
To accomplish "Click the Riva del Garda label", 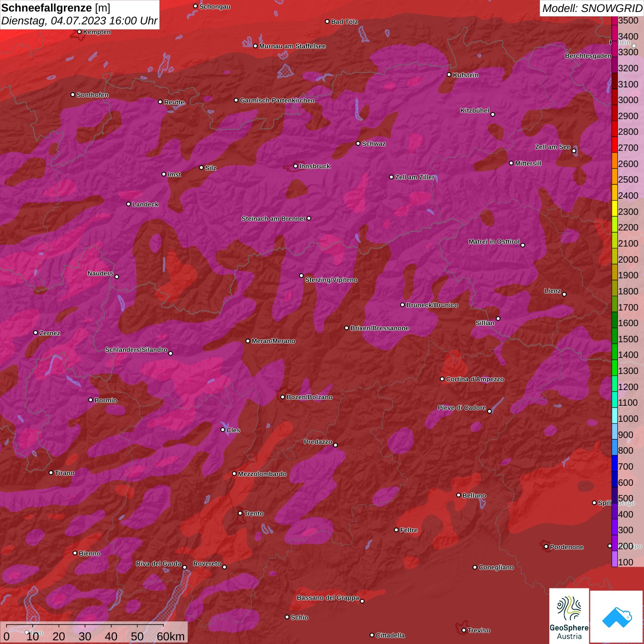I will tap(159, 563).
